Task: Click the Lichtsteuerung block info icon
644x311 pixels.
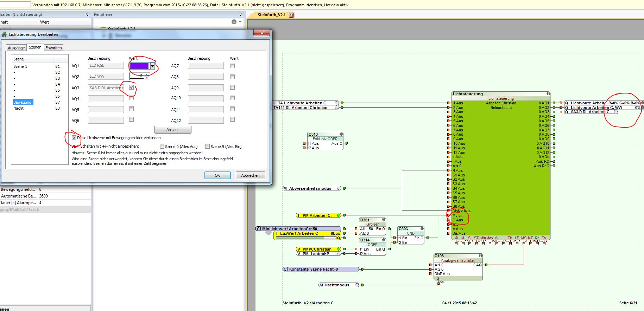Action: [548, 94]
